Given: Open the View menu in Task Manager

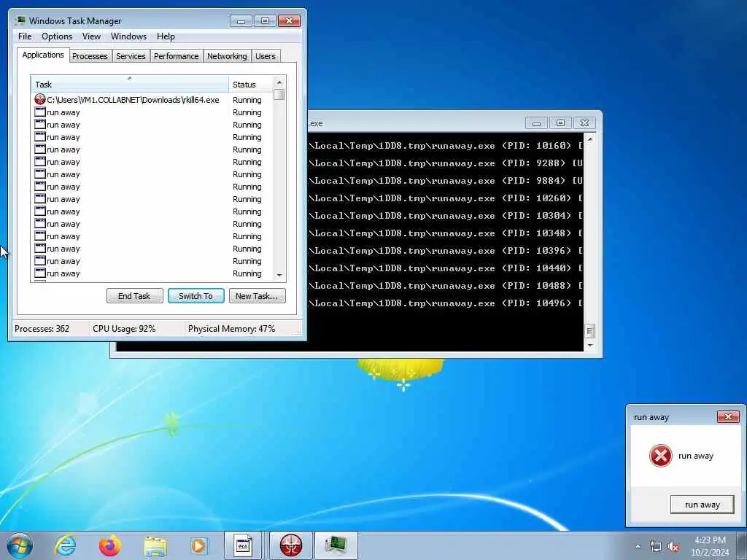Looking at the screenshot, I should (91, 36).
